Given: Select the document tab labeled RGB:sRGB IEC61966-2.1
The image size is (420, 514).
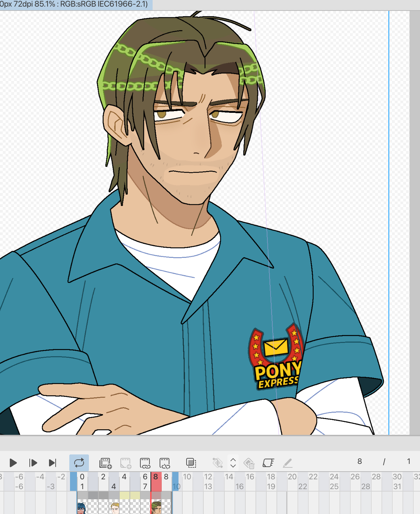Looking at the screenshot, I should pyautogui.click(x=75, y=5).
